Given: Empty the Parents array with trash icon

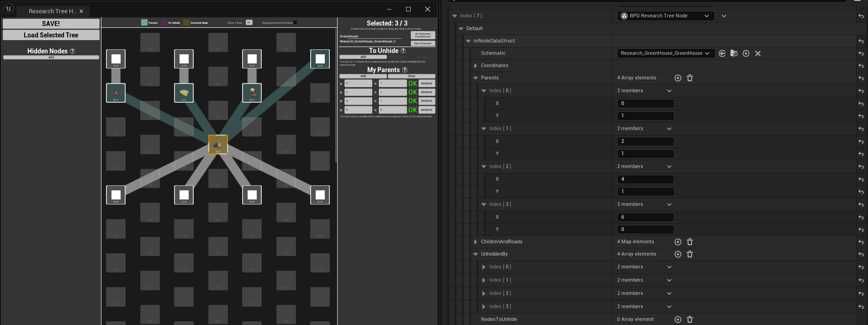Looking at the screenshot, I should 690,78.
